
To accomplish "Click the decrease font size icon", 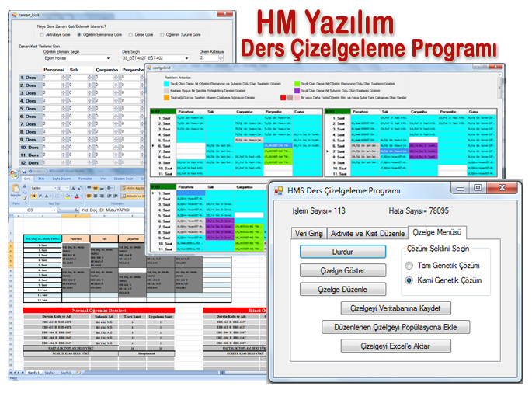I will (79, 188).
